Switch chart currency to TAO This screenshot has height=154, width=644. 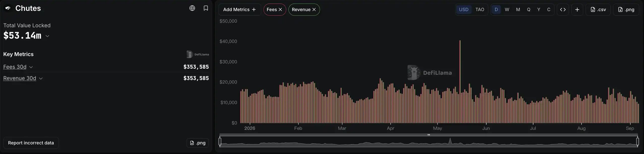(x=480, y=10)
